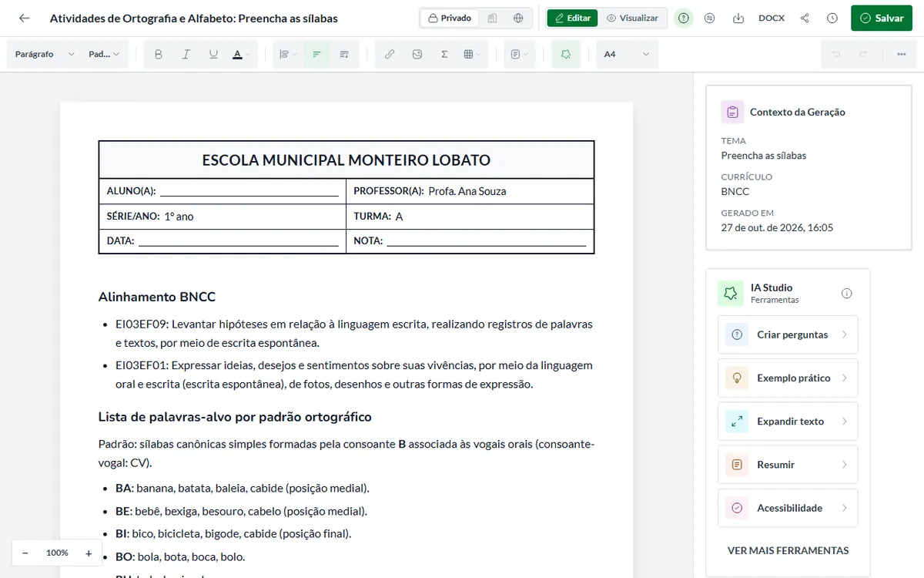The width and height of the screenshot is (924, 578).
Task: Click the document title at top
Action: (x=194, y=18)
